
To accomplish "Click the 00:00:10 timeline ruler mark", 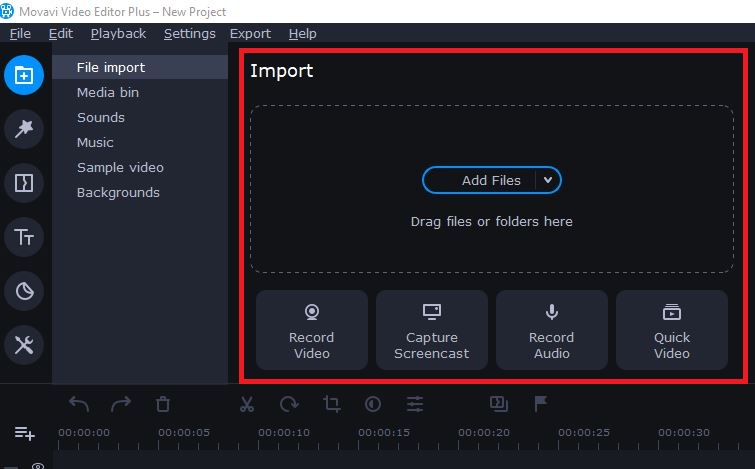I will point(284,432).
